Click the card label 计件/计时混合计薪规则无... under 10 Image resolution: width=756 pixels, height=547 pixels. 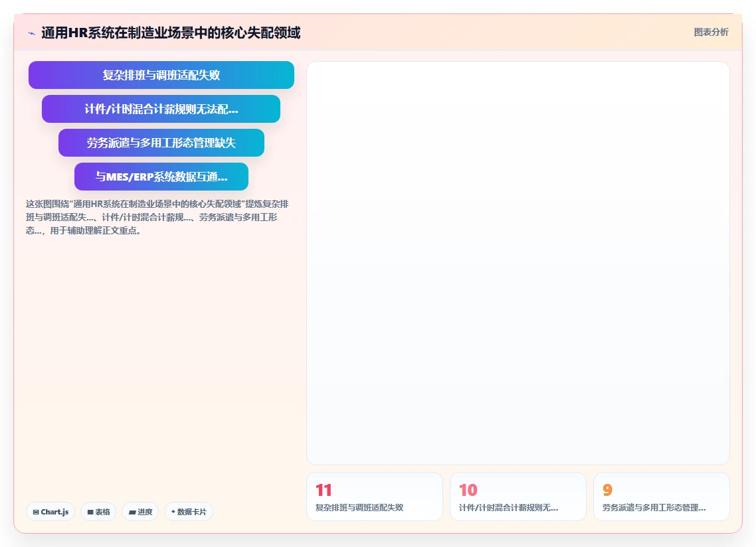[x=509, y=507]
